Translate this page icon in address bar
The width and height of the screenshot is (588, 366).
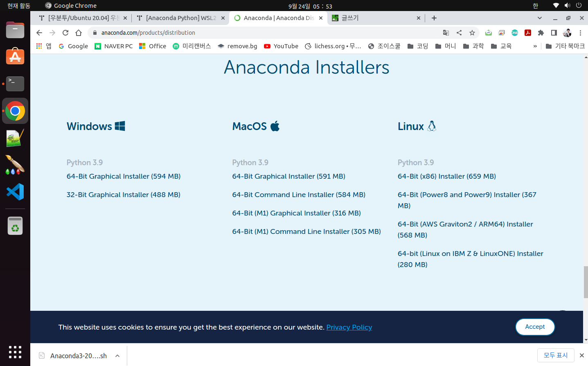(x=446, y=33)
